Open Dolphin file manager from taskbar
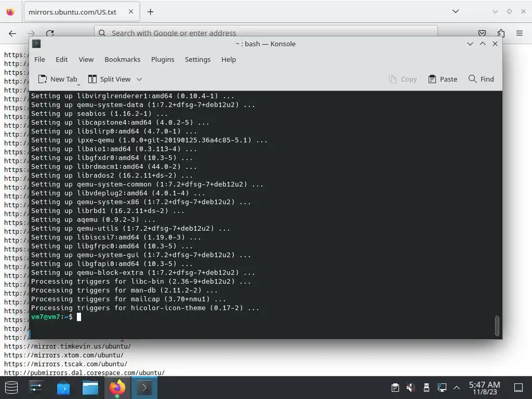Screen dimensions: 532x399 (90, 388)
